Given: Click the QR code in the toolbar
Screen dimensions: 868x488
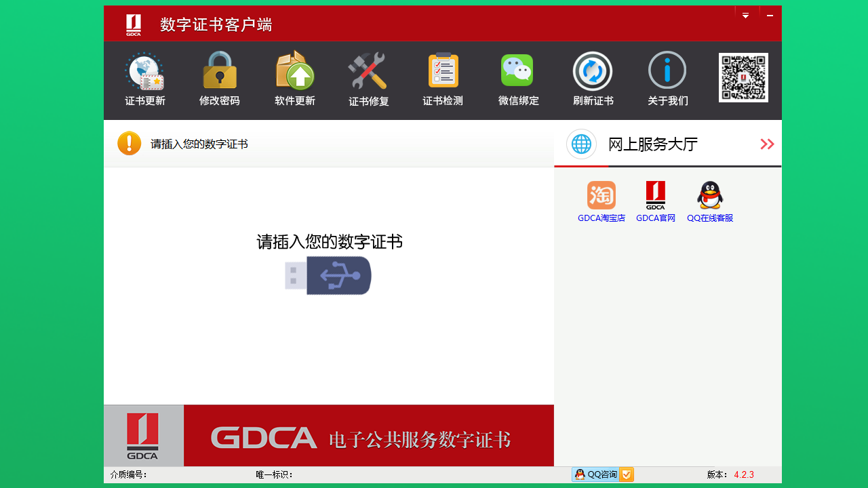Looking at the screenshot, I should coord(743,77).
